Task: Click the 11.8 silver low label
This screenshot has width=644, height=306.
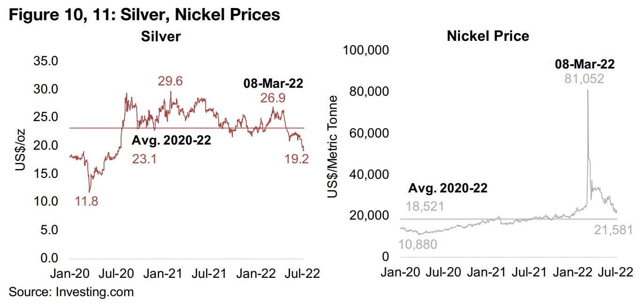Action: click(87, 202)
